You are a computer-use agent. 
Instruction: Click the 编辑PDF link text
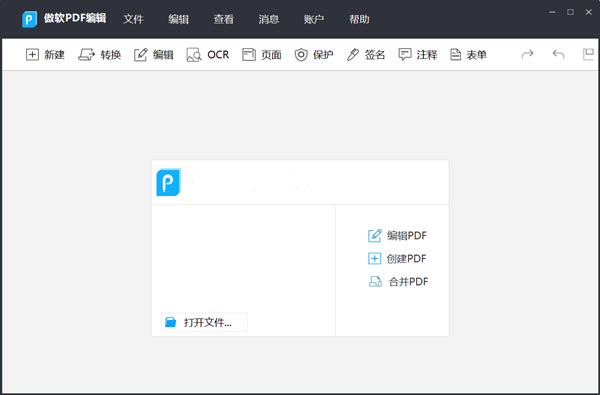[x=407, y=235]
